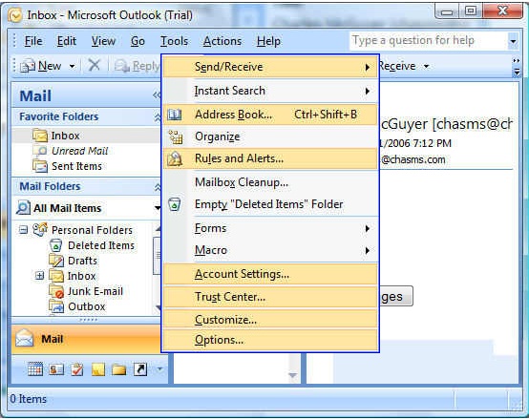Open the Edit menu

click(x=67, y=41)
